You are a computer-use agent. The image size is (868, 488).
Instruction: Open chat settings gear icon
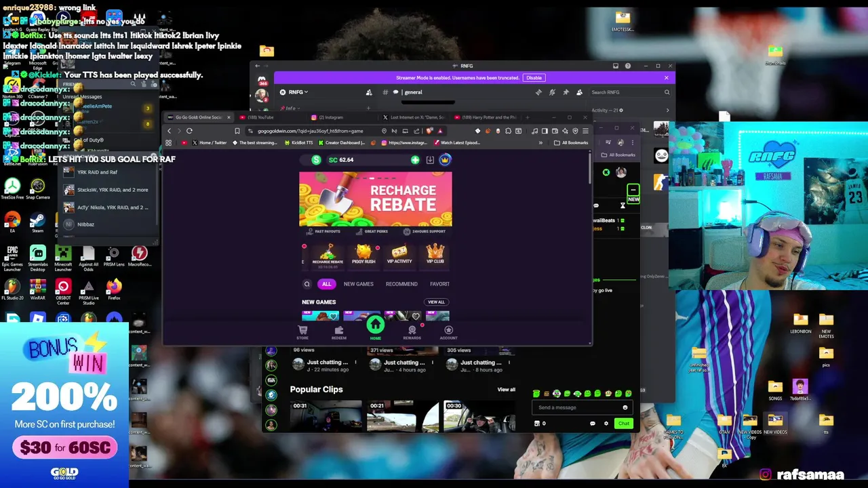[606, 424]
